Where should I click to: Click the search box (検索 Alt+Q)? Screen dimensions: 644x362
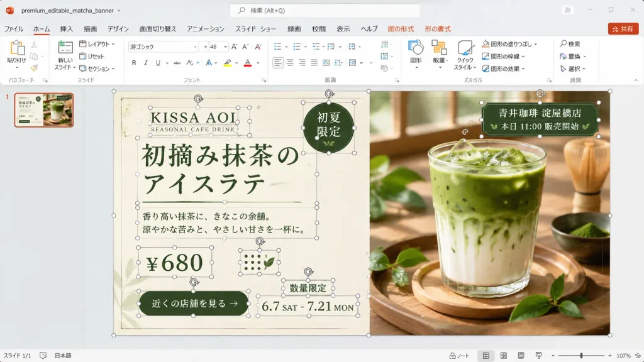point(325,10)
